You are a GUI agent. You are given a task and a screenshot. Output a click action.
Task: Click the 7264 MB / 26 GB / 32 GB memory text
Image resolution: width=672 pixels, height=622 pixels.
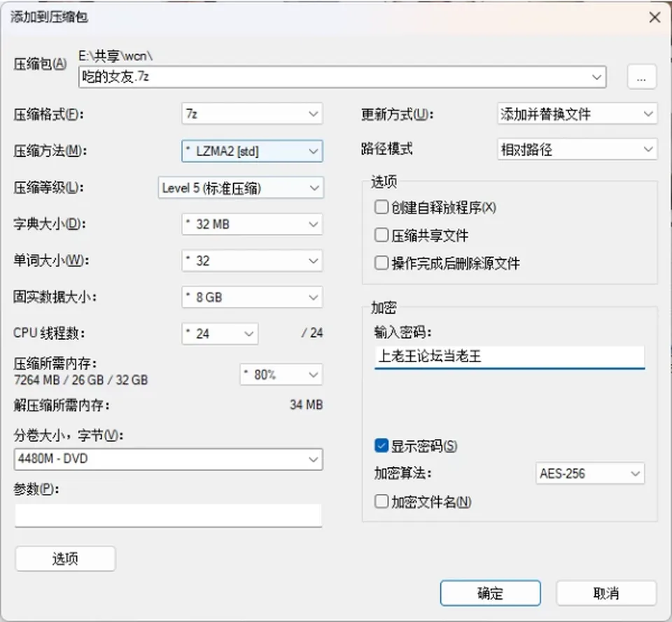[81, 380]
